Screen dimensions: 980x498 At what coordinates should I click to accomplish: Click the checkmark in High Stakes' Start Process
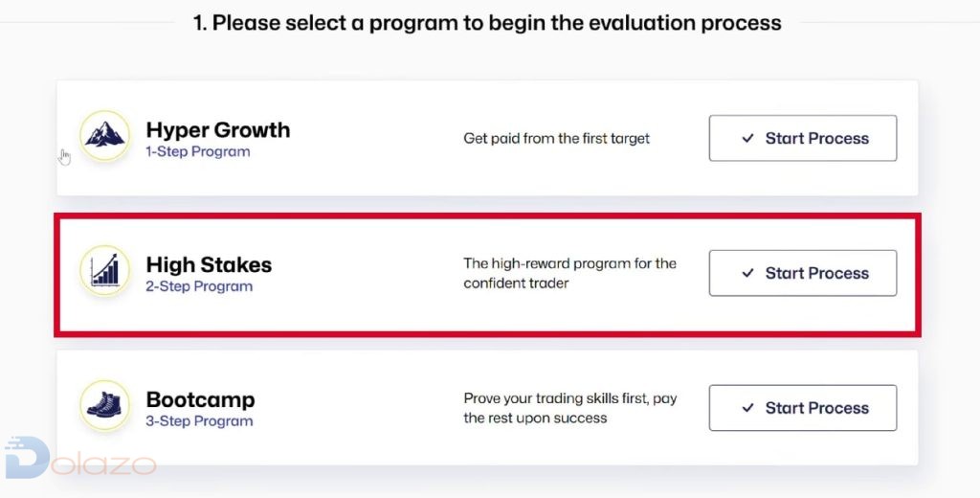click(747, 273)
